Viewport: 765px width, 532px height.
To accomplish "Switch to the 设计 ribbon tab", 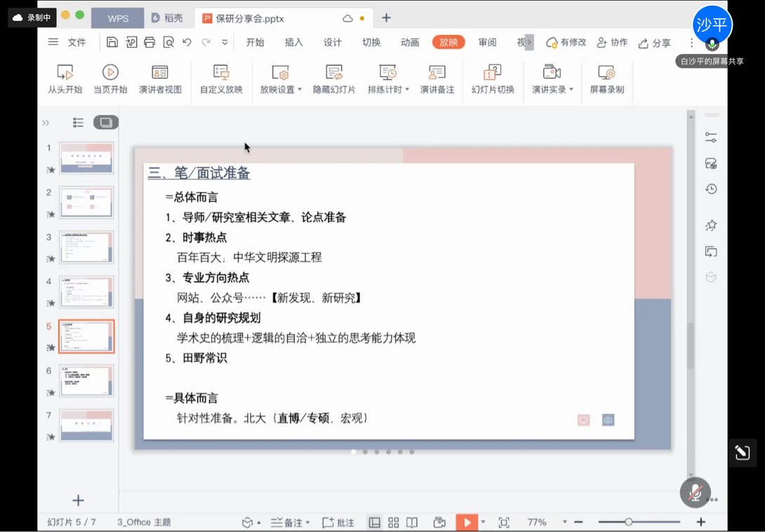I will pyautogui.click(x=332, y=42).
